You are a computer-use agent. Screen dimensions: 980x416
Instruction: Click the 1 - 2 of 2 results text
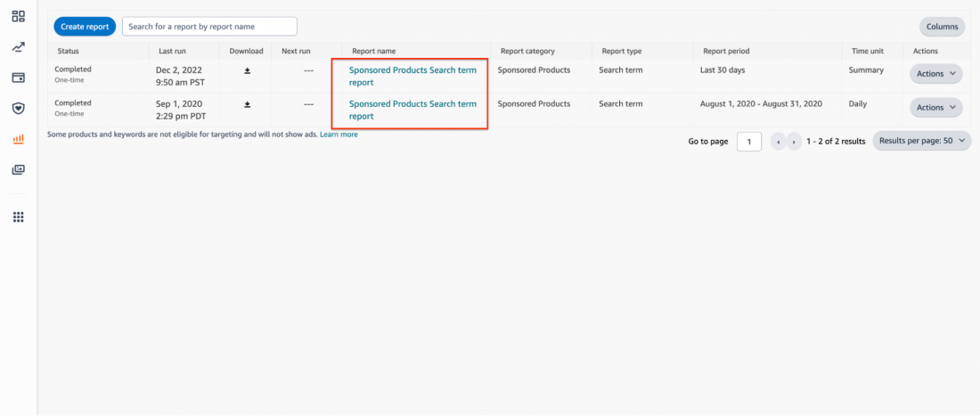point(836,142)
